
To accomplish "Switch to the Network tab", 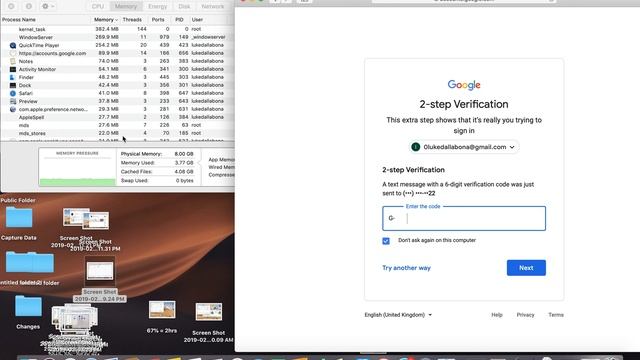I will [213, 7].
